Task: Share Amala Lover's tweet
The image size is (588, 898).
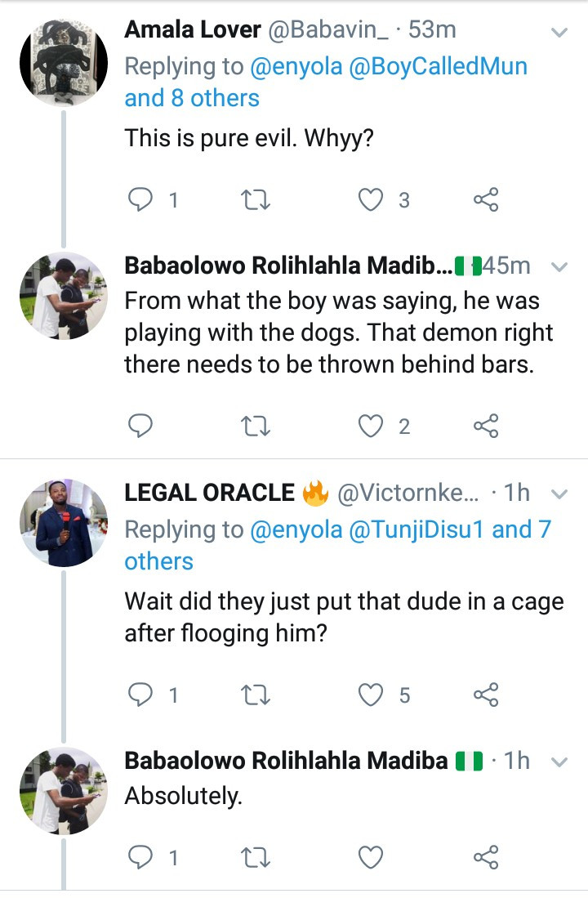Action: pos(486,199)
